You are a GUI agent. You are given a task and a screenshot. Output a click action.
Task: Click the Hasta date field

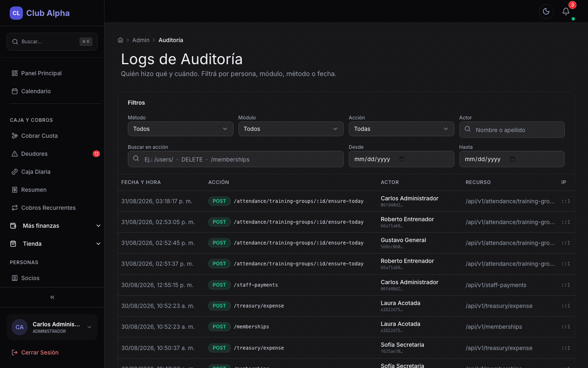(x=512, y=159)
